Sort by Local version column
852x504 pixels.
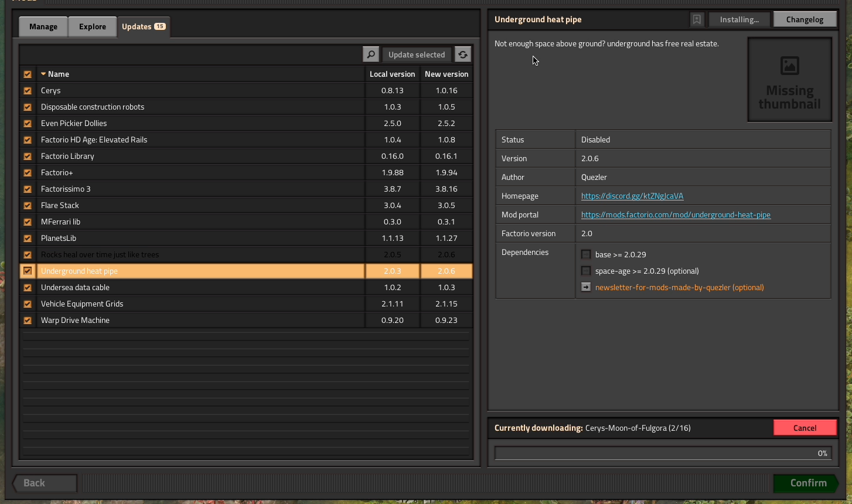point(393,74)
